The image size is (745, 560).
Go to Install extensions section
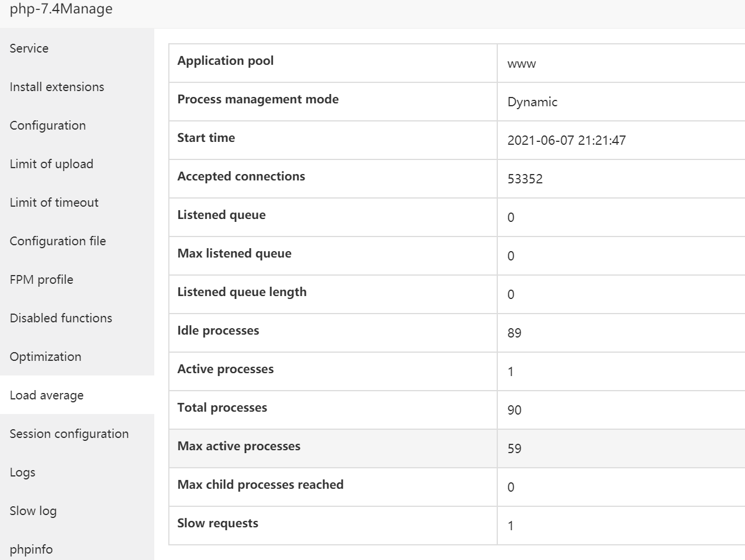57,87
